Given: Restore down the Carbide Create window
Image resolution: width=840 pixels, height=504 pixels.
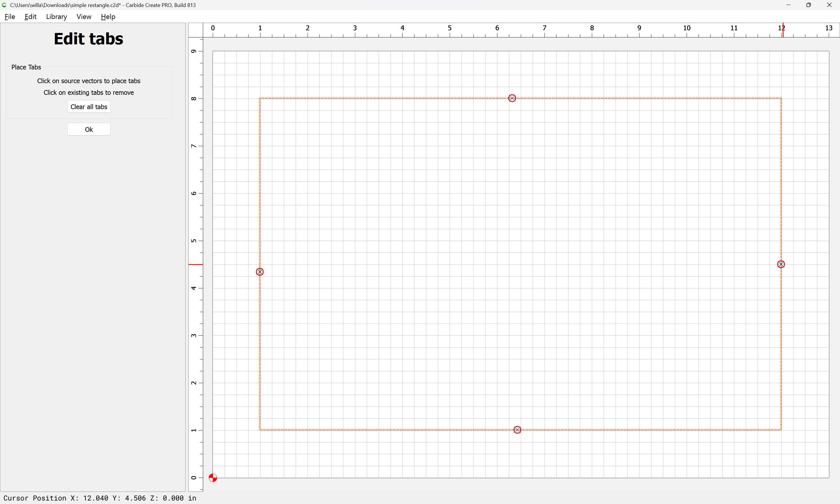Looking at the screenshot, I should click(808, 5).
